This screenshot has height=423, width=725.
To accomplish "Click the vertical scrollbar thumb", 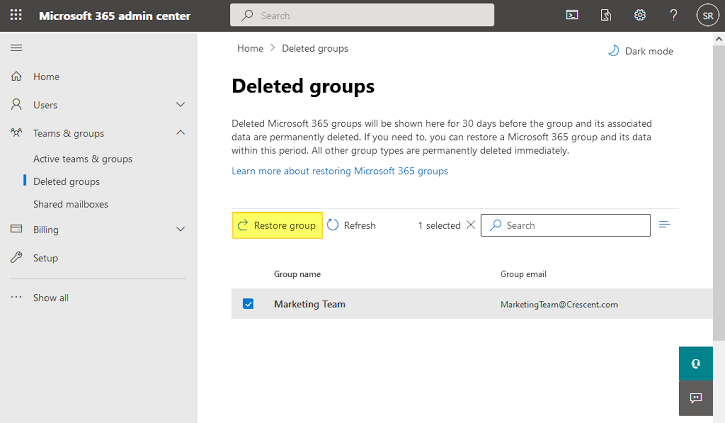I will pyautogui.click(x=719, y=193).
